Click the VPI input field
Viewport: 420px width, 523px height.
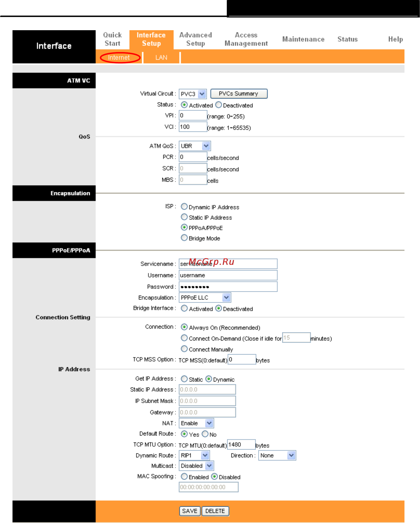(193, 115)
